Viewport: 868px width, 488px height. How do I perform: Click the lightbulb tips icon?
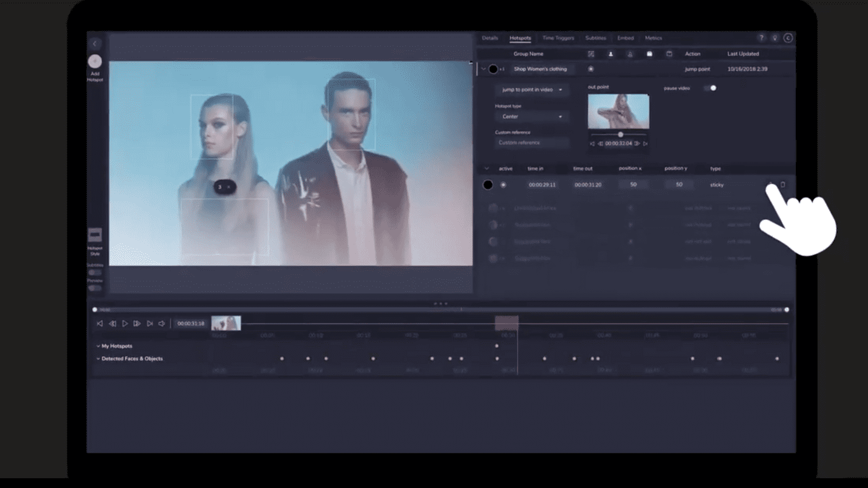click(x=774, y=38)
